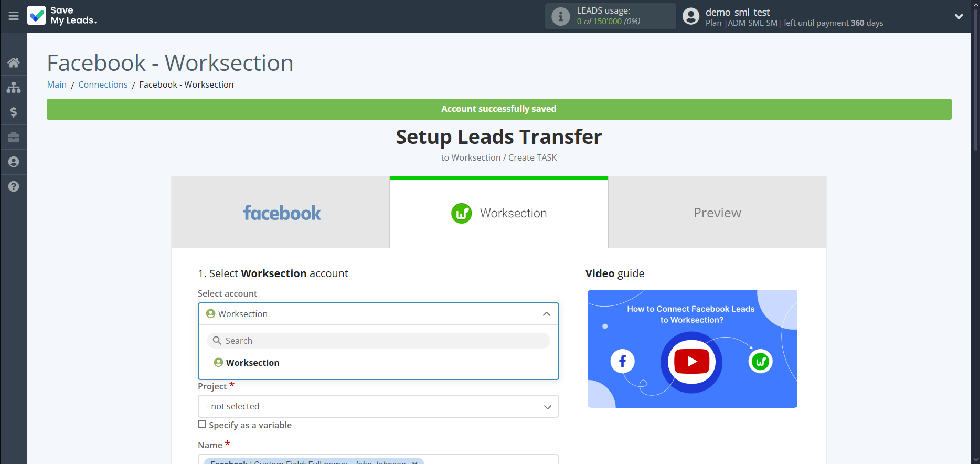Select Worksection account option in list
980x464 pixels.
252,363
